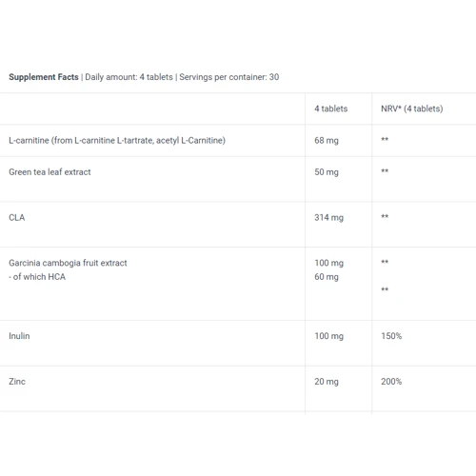
Task: Click the of which HCA sub-item
Action: coord(37,277)
